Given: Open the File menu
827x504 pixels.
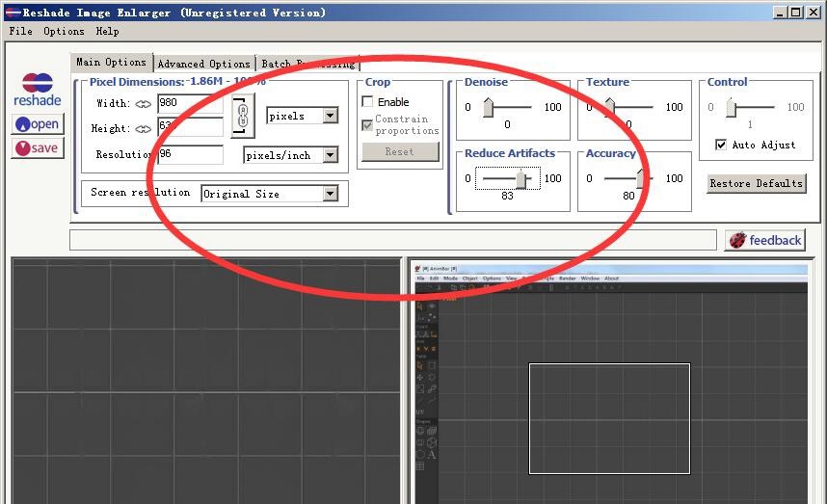Looking at the screenshot, I should [x=20, y=31].
